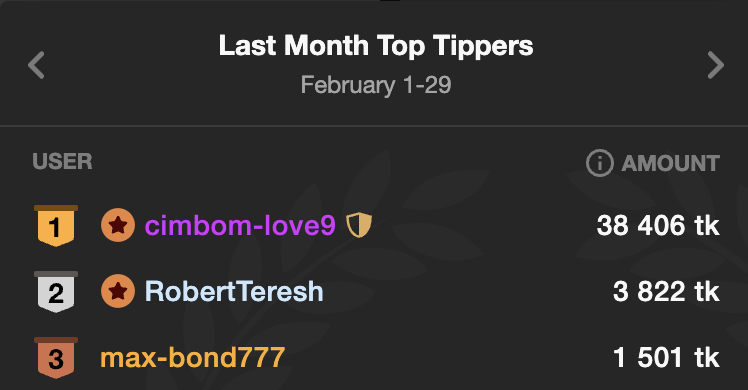
Task: Click the USER column header
Action: 62,161
